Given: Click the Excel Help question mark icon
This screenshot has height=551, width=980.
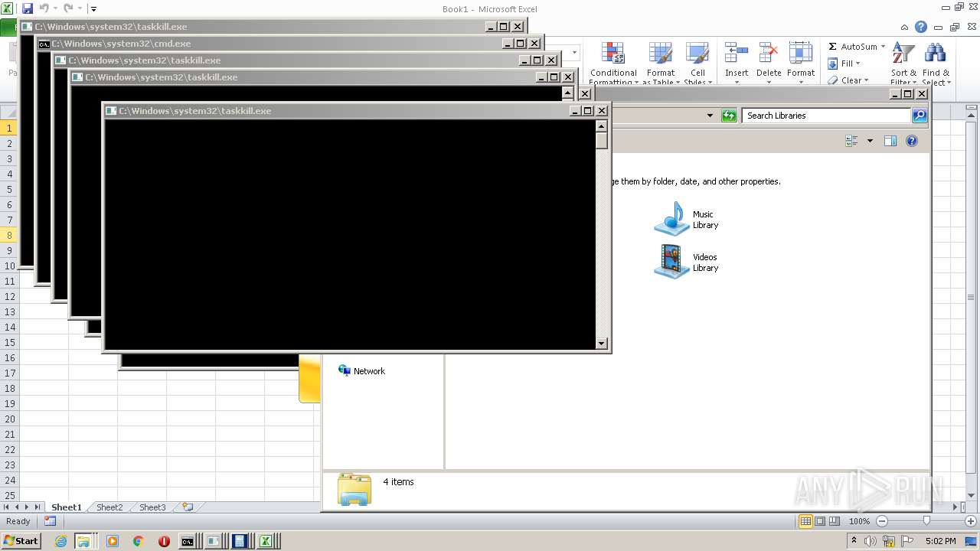Looking at the screenshot, I should click(921, 27).
